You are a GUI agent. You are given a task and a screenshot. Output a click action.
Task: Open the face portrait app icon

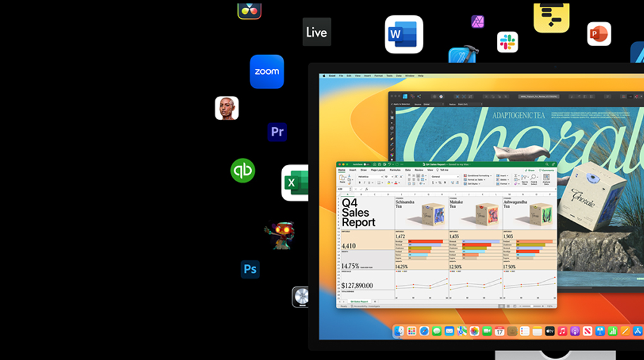(227, 108)
